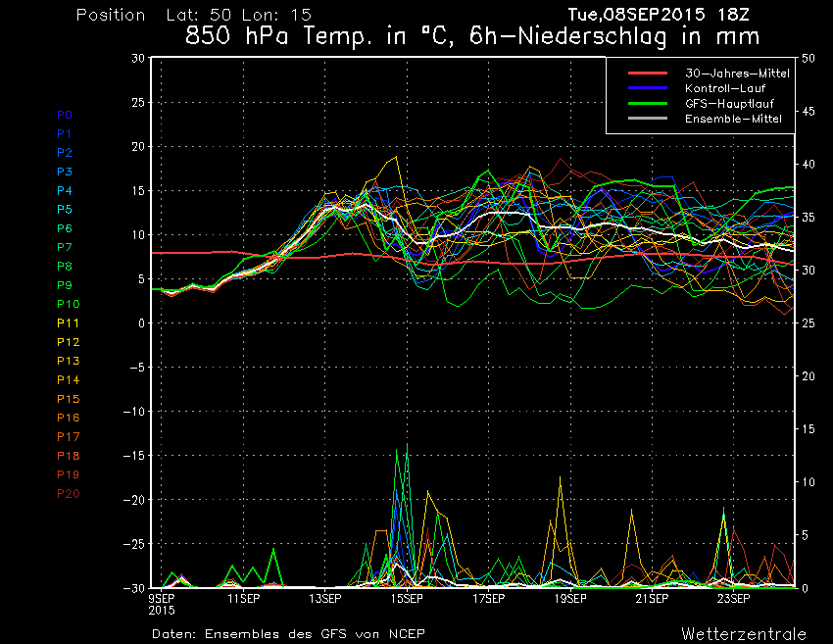Click the '17SEP' x-axis label
The image size is (833, 644).
(489, 598)
